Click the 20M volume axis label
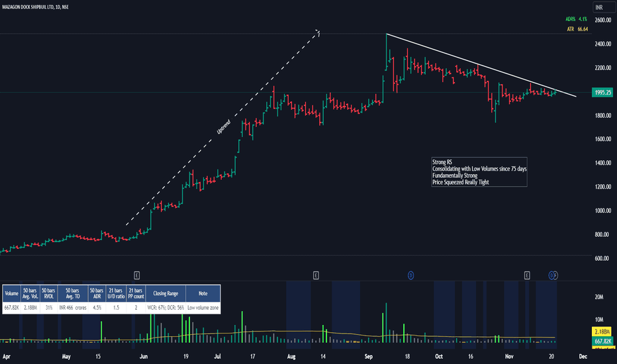The height and width of the screenshot is (364, 617). pyautogui.click(x=599, y=297)
